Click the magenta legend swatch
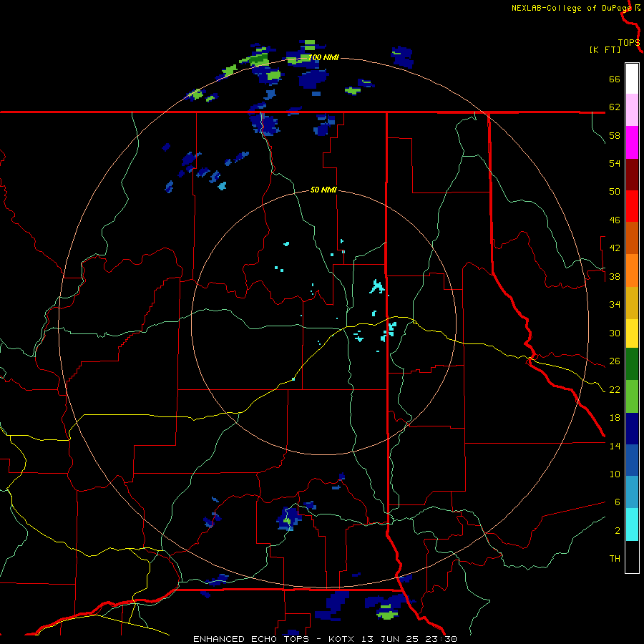Viewport: 644px width, 644px height. [x=632, y=142]
